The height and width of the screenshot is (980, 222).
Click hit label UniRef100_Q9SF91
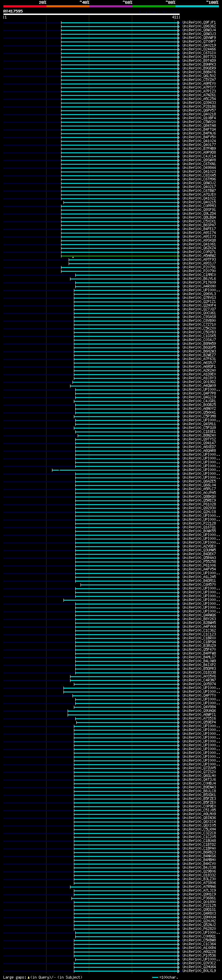(199, 210)
